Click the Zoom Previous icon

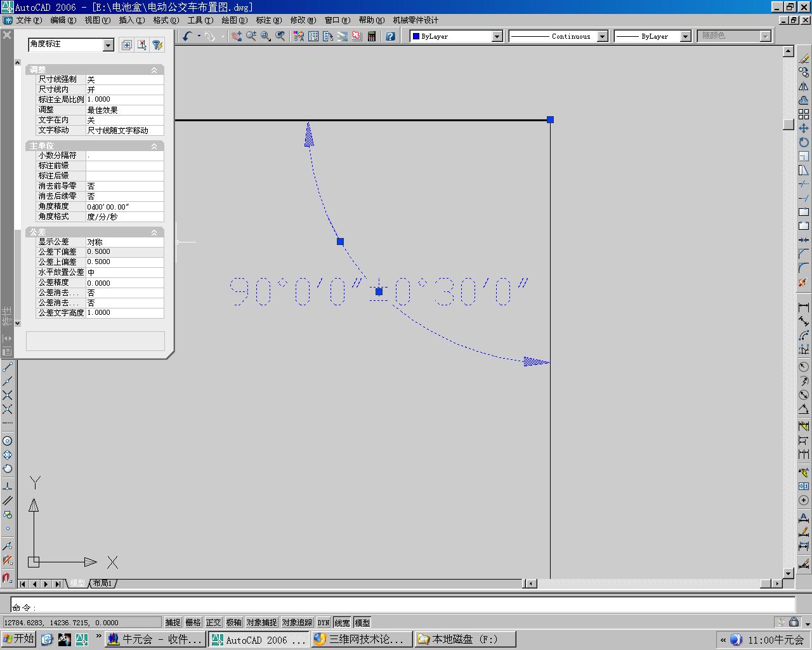[x=280, y=36]
